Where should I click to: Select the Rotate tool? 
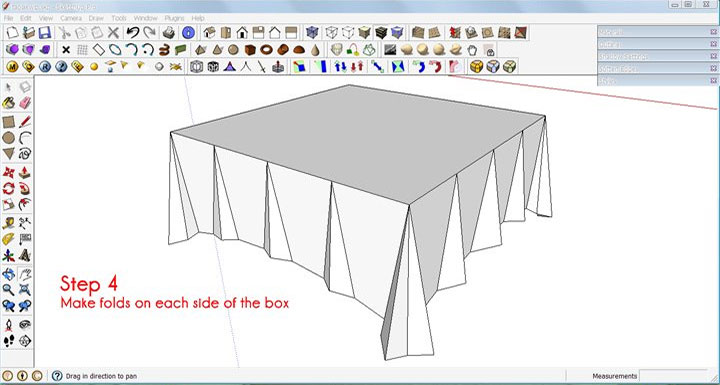coord(9,188)
